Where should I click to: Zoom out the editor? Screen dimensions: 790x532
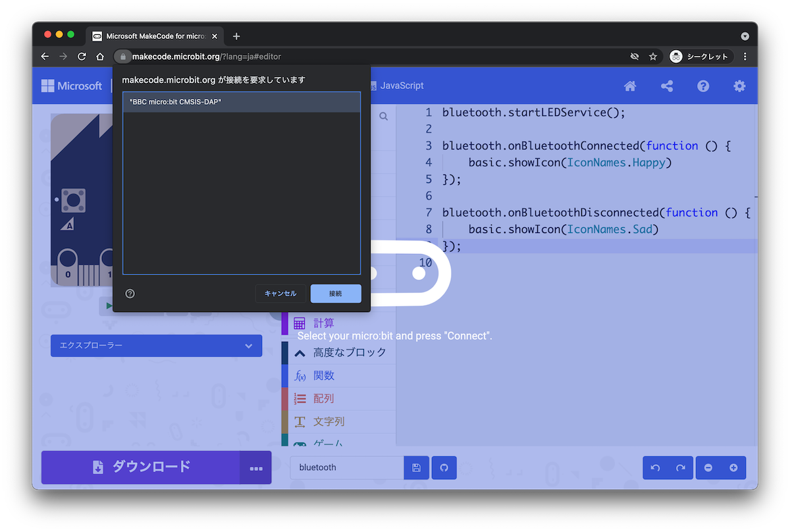click(x=708, y=467)
